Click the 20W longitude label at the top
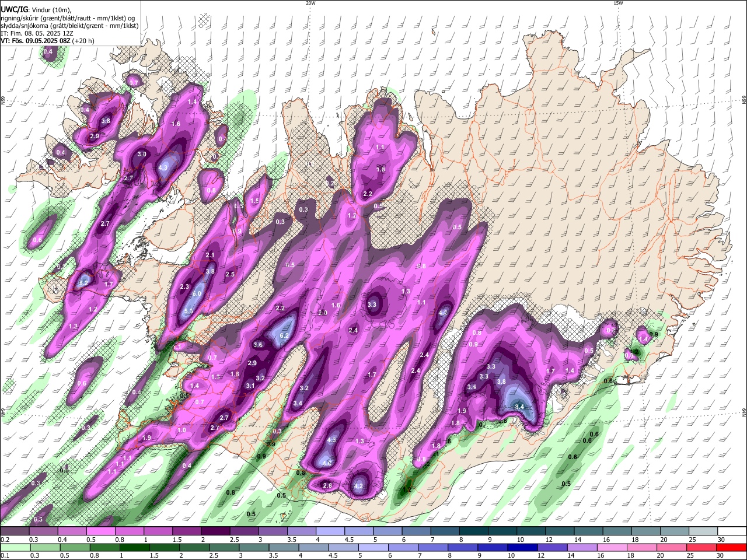 click(x=310, y=3)
